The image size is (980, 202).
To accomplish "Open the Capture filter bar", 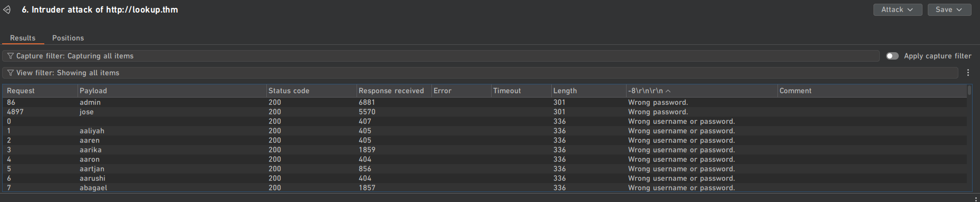I will click(440, 56).
